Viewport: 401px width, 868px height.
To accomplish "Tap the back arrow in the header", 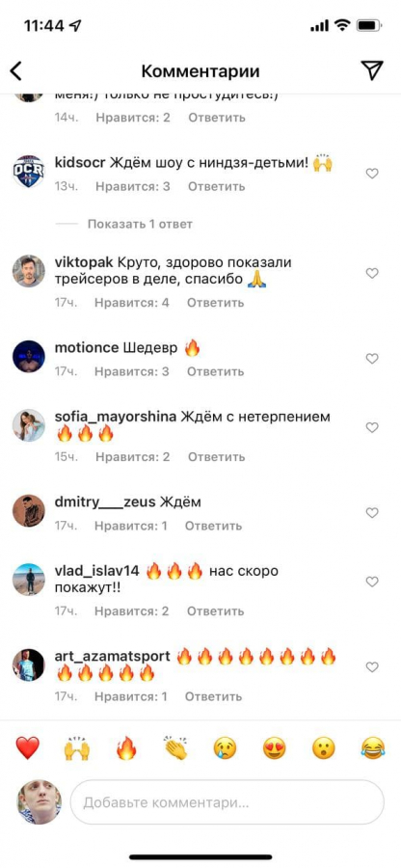I will pyautogui.click(x=16, y=70).
